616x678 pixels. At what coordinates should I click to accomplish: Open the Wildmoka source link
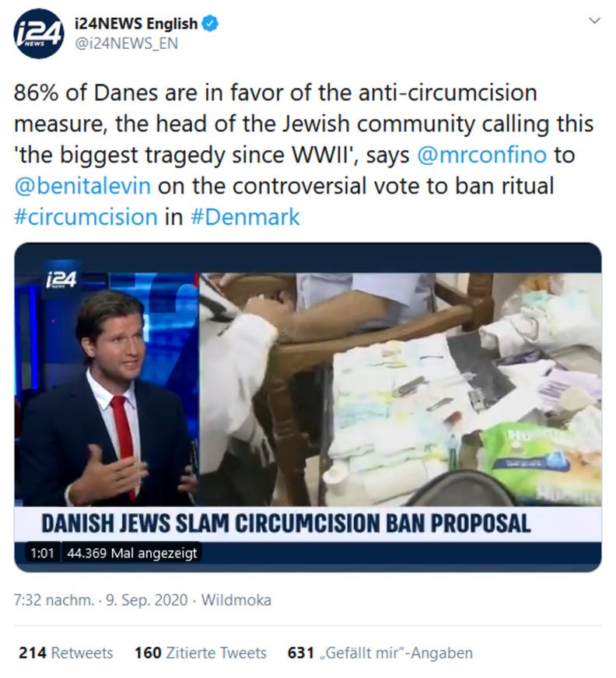tap(236, 600)
